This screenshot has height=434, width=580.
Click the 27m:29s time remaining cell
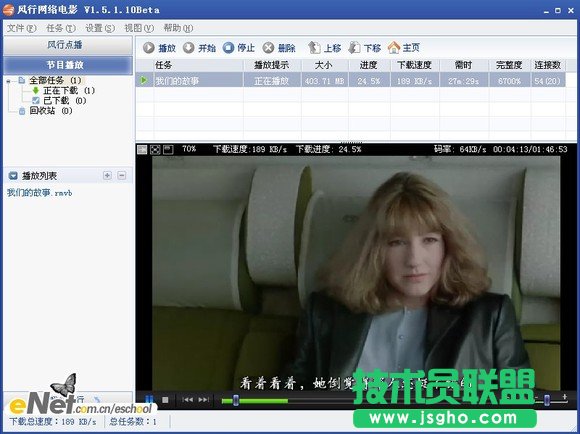[463, 80]
